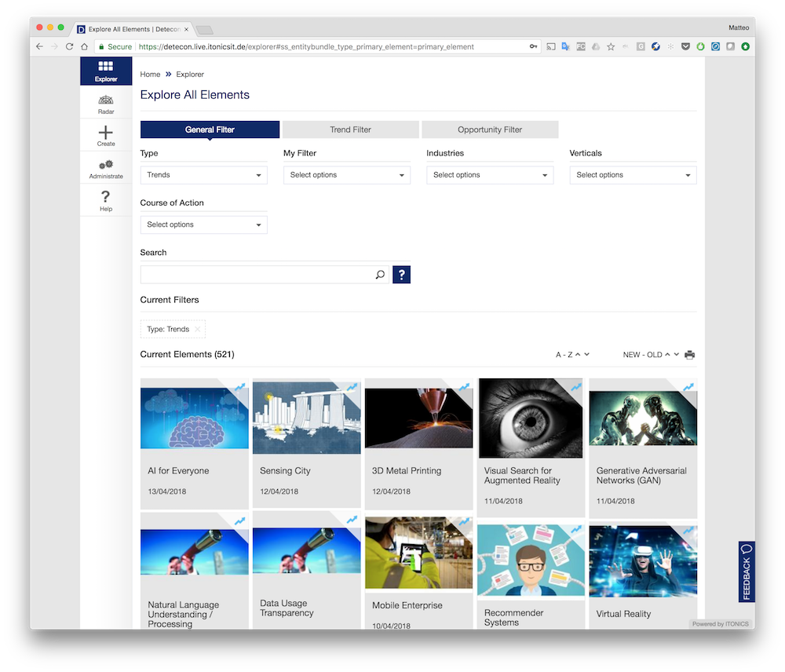The height and width of the screenshot is (672, 785).
Task: Click the Explorer breadcrumb link
Action: coord(190,74)
